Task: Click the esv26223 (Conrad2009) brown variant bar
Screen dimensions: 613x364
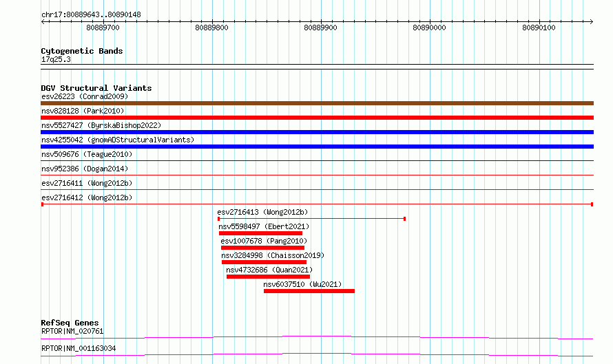Action: [317, 103]
